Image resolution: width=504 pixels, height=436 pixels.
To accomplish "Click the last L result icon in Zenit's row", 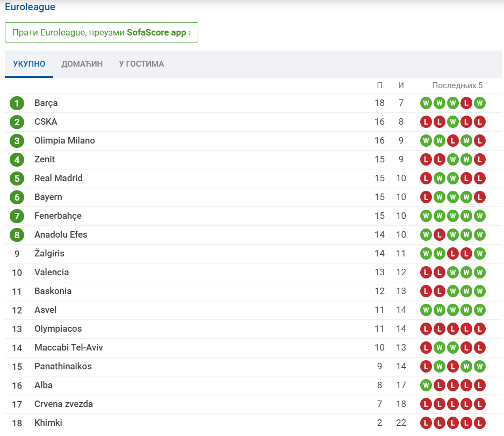I will point(480,160).
